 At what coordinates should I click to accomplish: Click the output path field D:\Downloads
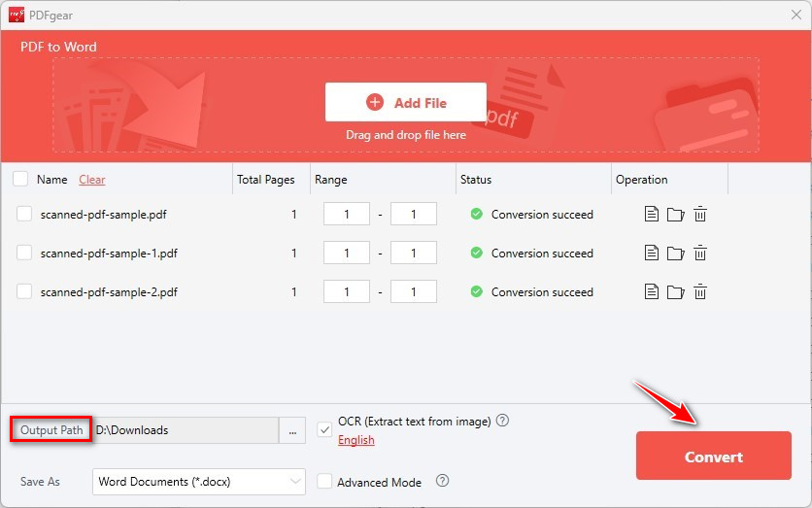click(186, 430)
